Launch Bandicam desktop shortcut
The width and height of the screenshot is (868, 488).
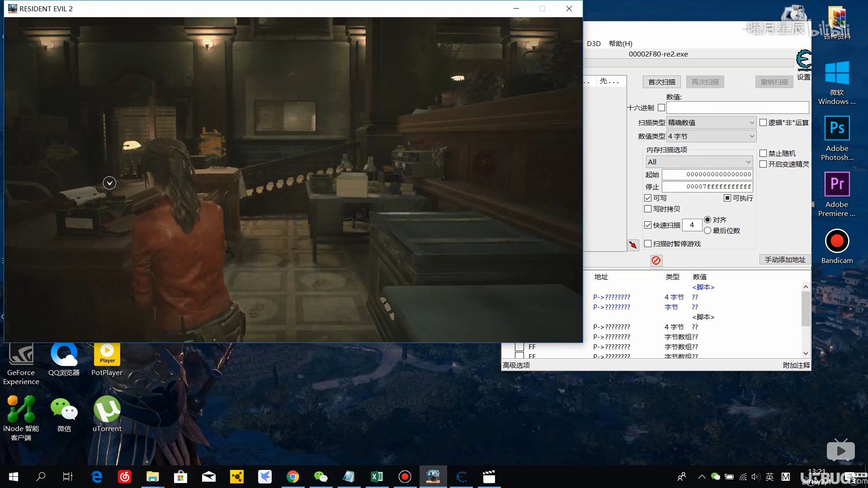[x=837, y=247]
